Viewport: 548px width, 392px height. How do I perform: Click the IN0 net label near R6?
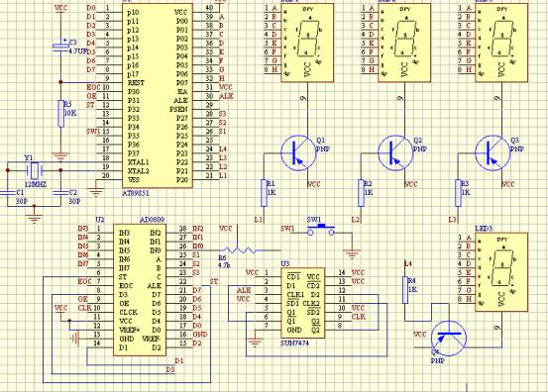(x=198, y=246)
